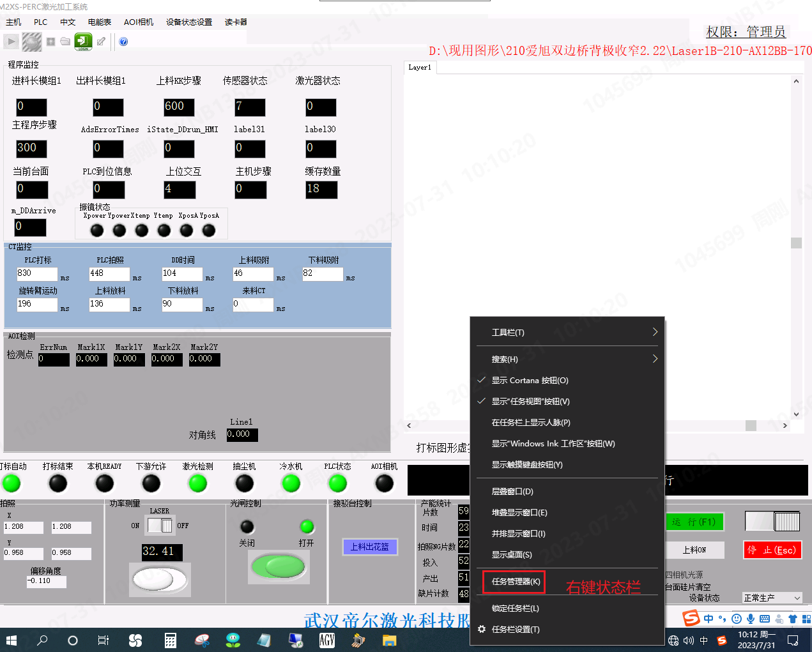Click the Sogou emoji smiley icon
The image size is (812, 652).
(x=736, y=619)
